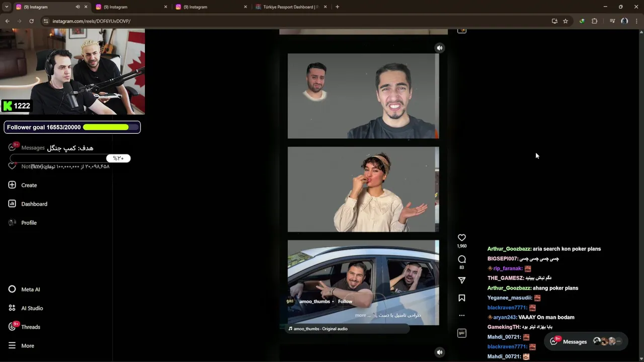Open amoo_thumbs profile avatar on the reel

click(x=290, y=301)
